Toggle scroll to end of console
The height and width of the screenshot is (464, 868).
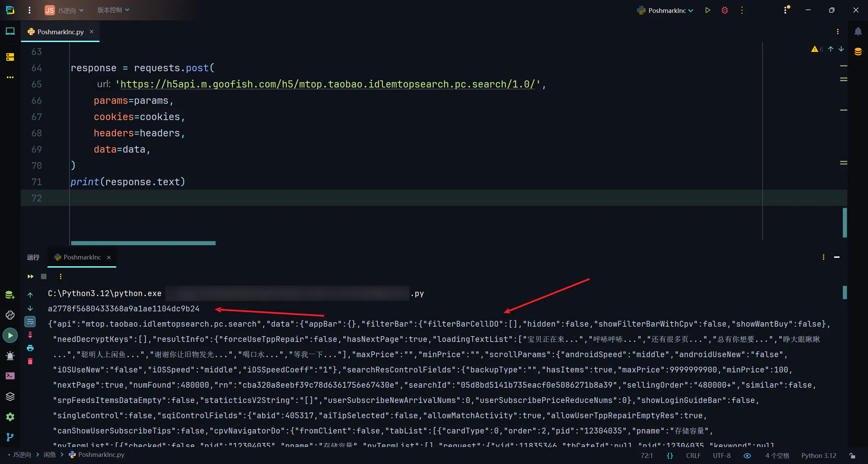(x=30, y=335)
